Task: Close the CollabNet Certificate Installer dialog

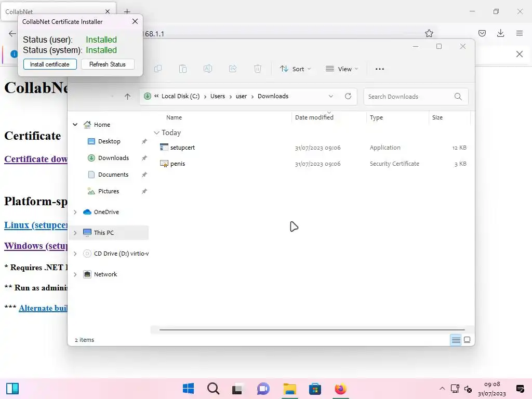Action: pos(135,21)
